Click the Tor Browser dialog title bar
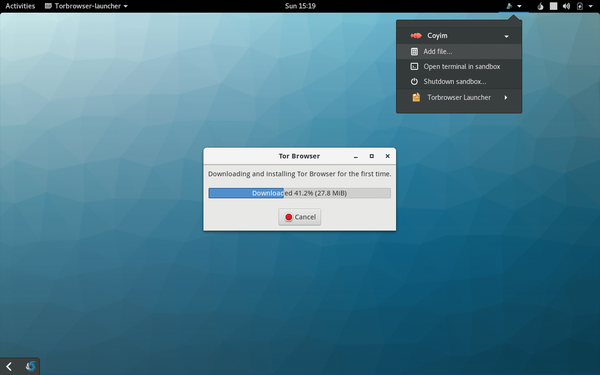 (300, 156)
